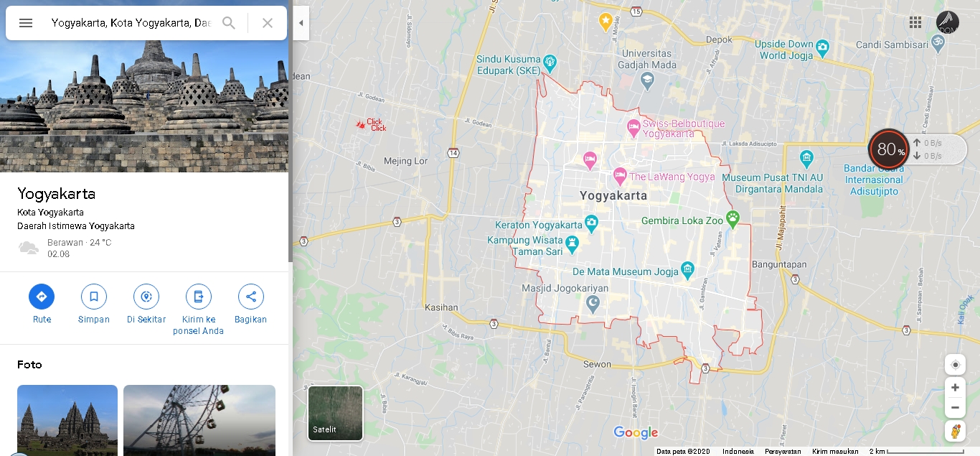This screenshot has width=980, height=456.
Task: Zoom out the map with the minus button
Action: click(955, 407)
